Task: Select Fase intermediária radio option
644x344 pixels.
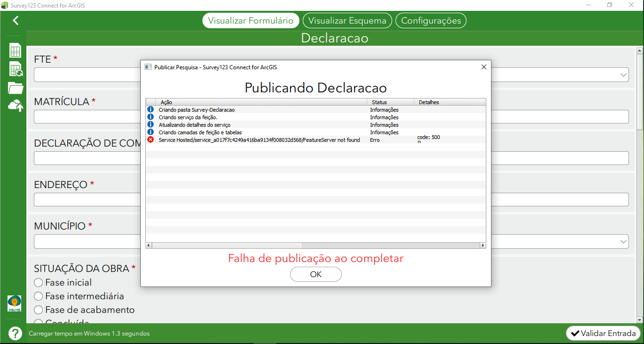Action: point(39,296)
